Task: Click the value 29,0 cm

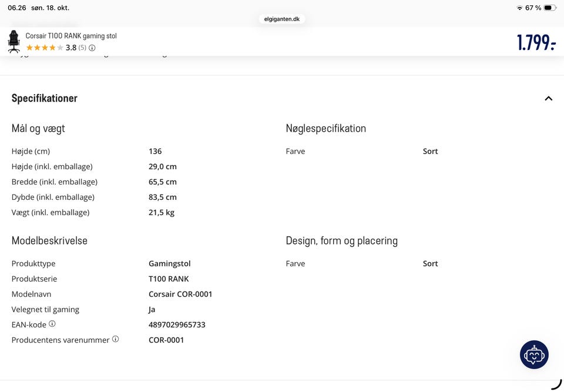Action: 163,167
